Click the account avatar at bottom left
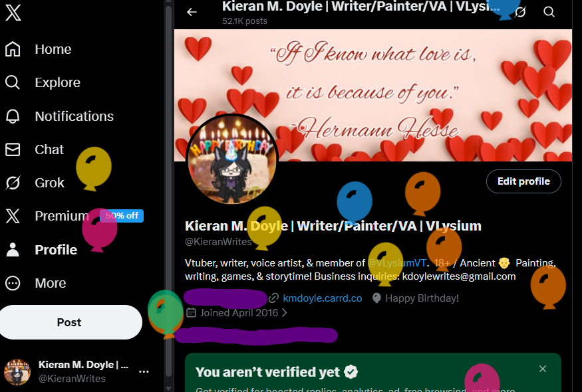 (17, 371)
